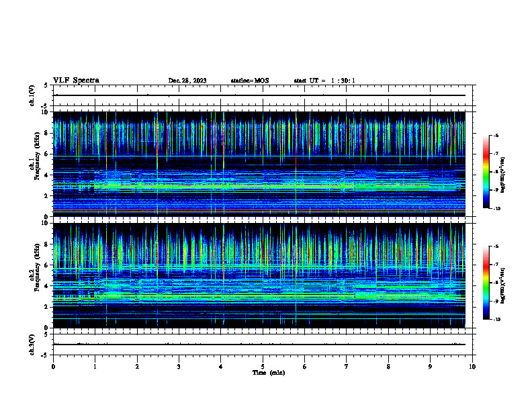The height and width of the screenshot is (411, 532).
Task: Click time axis tick label "1"
Action: tap(95, 367)
